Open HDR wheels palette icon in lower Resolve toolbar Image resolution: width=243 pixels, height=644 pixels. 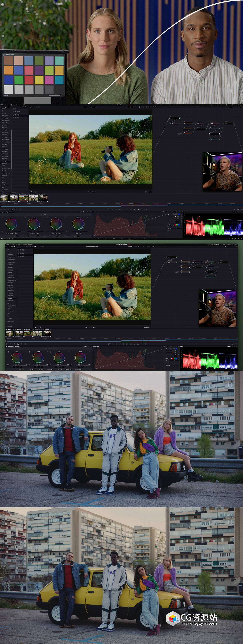[17, 344]
